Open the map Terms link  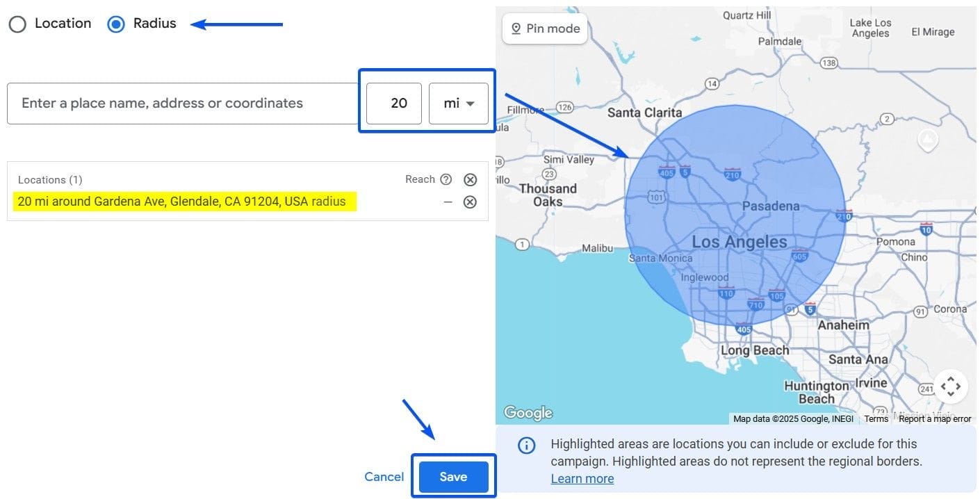[x=875, y=418]
